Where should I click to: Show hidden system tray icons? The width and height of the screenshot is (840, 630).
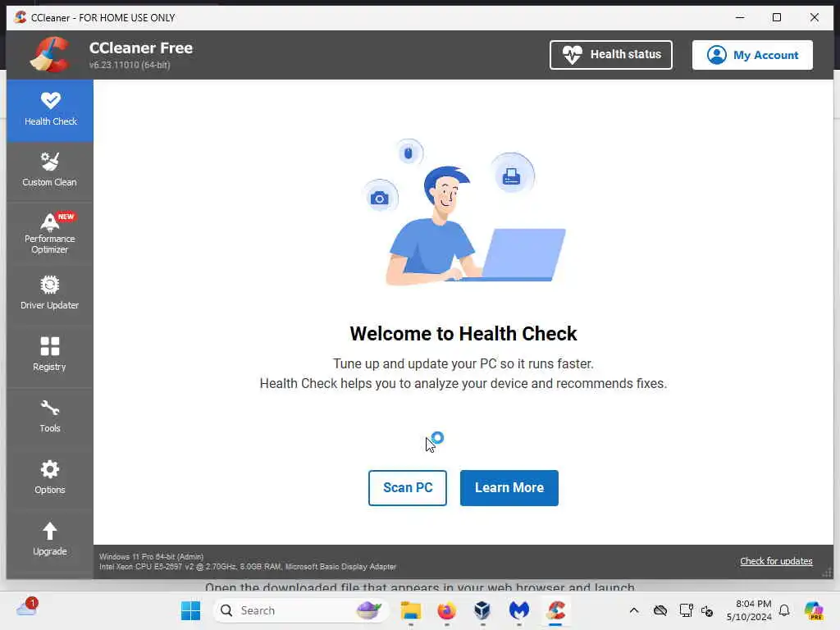[634, 610]
